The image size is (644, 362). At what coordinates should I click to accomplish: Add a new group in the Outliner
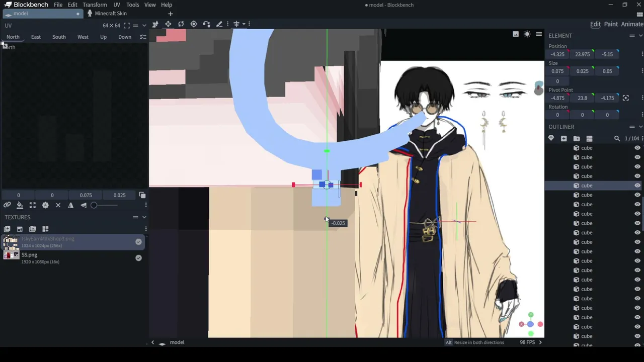point(577,138)
